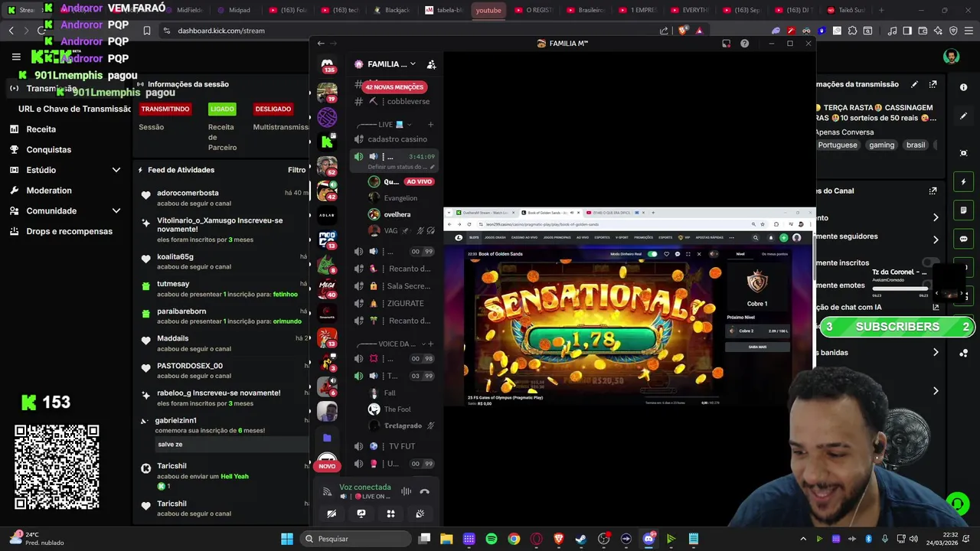This screenshot has width=980, height=551.
Task: Add a channel to the LIVE category
Action: [430, 124]
